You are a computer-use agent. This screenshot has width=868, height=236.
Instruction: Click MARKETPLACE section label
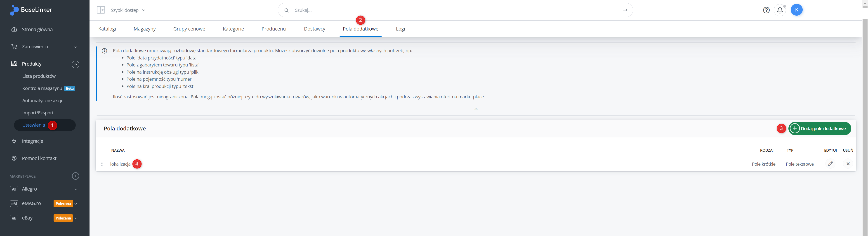pyautogui.click(x=23, y=176)
